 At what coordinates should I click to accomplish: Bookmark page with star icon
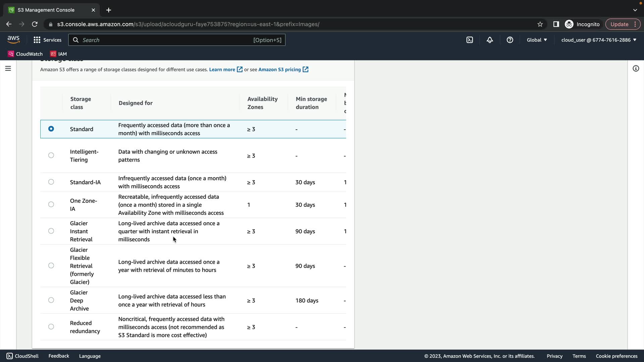(x=540, y=24)
